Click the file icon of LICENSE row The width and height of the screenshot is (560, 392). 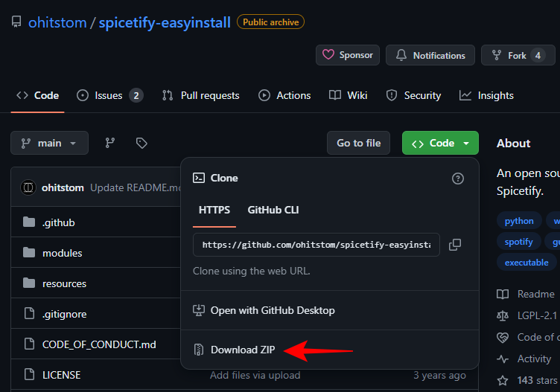tap(29, 375)
